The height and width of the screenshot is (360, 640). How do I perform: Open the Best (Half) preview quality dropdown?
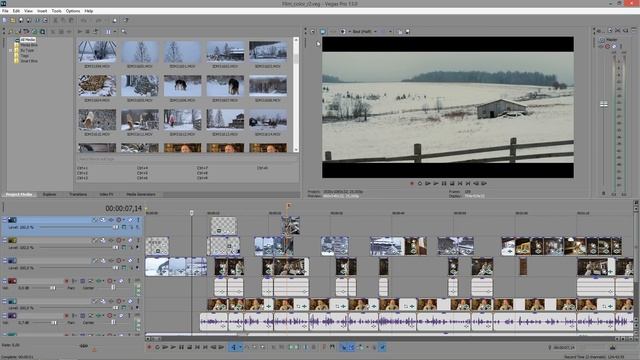click(375, 31)
